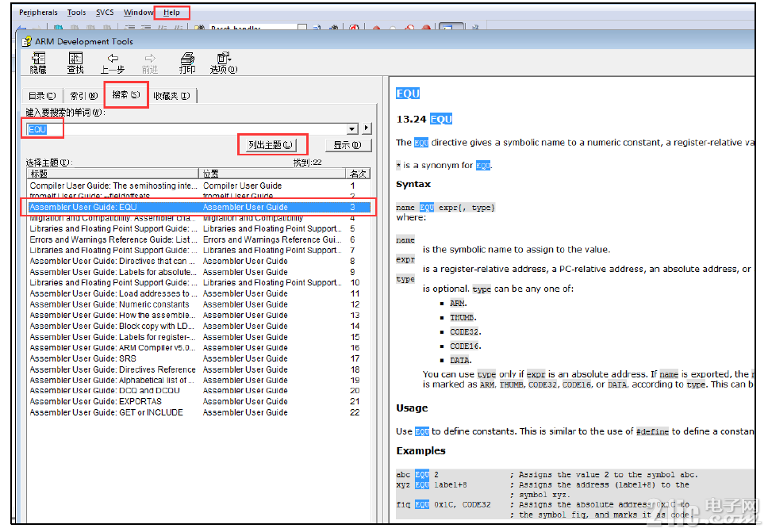
Task: Expand the search keyword history dropdown
Action: click(x=352, y=129)
